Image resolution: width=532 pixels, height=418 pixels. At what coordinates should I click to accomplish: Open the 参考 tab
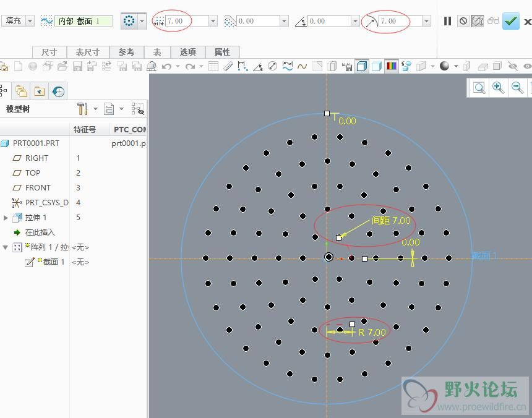click(x=127, y=52)
